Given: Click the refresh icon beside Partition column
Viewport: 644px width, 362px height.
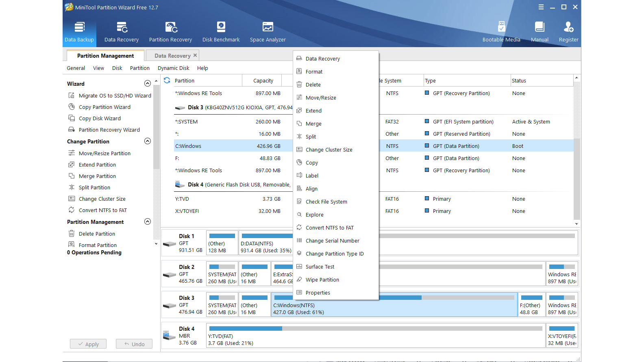Looking at the screenshot, I should click(x=167, y=80).
